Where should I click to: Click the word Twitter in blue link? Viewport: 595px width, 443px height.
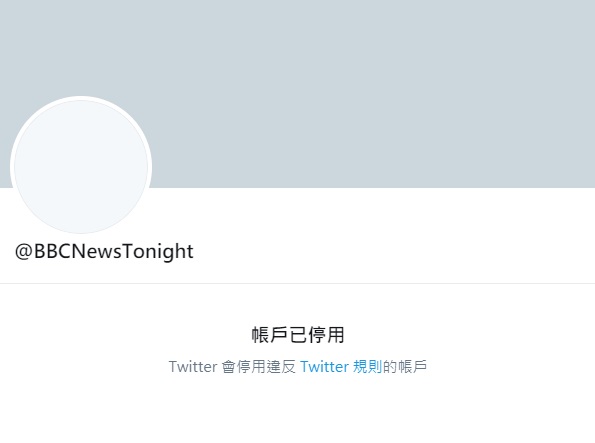pos(324,367)
